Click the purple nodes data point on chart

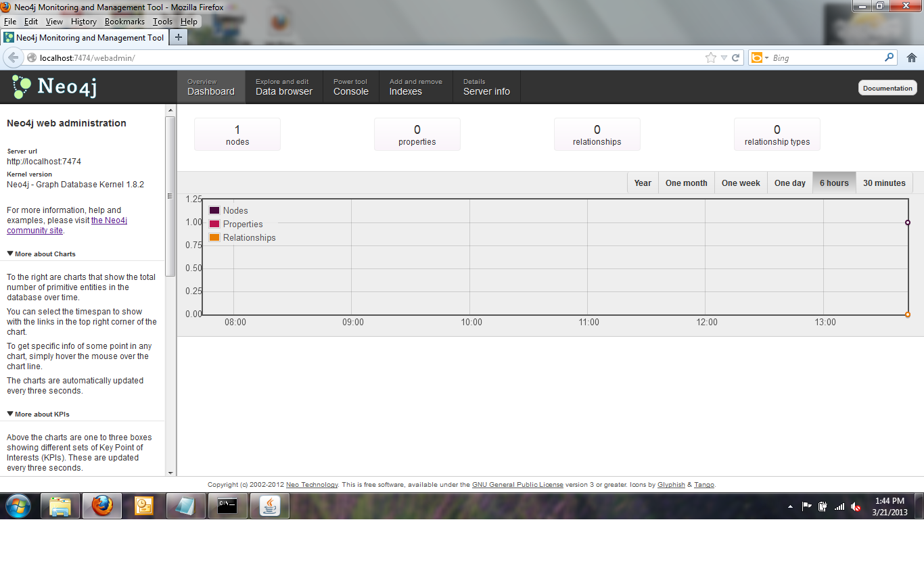[908, 222]
